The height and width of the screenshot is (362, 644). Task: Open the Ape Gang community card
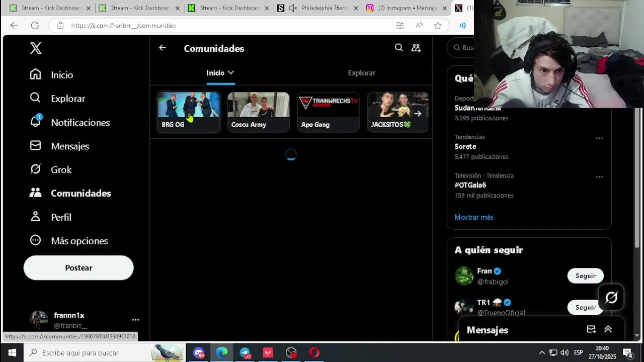point(328,112)
